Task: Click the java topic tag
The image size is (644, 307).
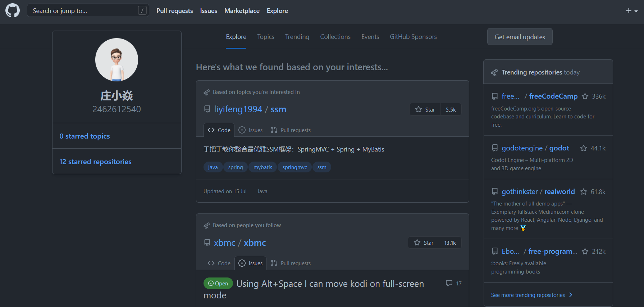Action: pyautogui.click(x=213, y=167)
